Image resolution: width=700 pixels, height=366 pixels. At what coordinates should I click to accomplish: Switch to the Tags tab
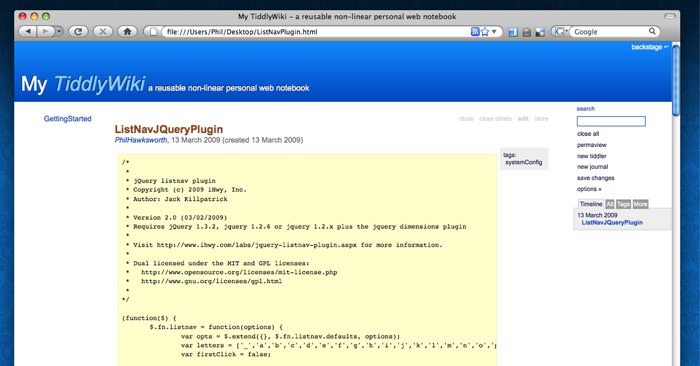pyautogui.click(x=623, y=204)
